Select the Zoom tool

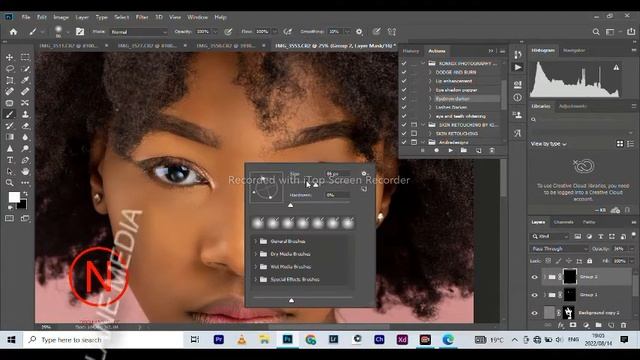click(9, 183)
